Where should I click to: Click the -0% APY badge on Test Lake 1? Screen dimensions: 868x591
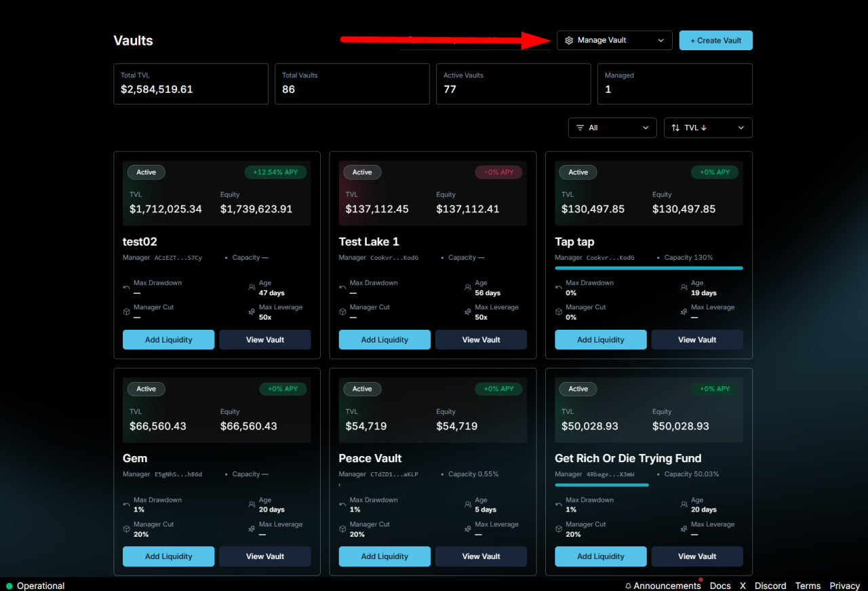pyautogui.click(x=498, y=172)
